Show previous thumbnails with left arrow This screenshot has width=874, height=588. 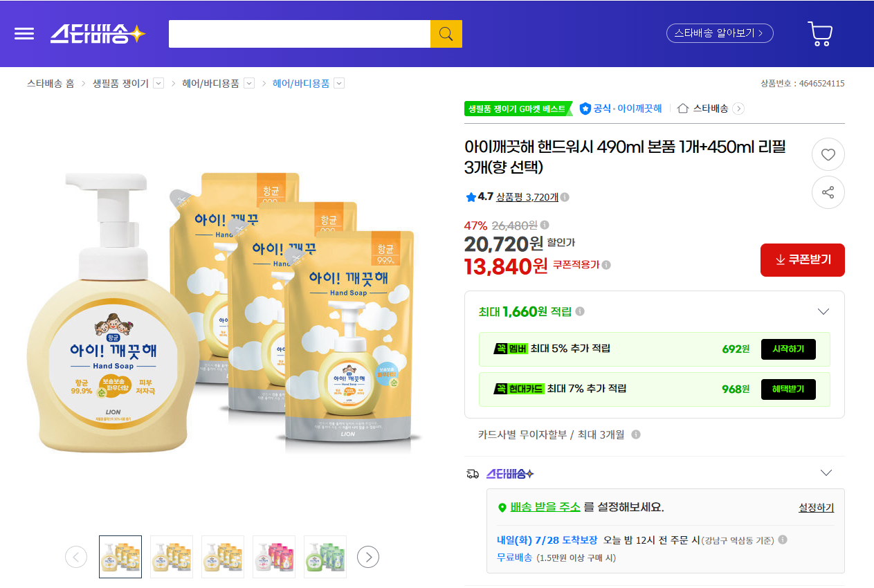[x=76, y=557]
